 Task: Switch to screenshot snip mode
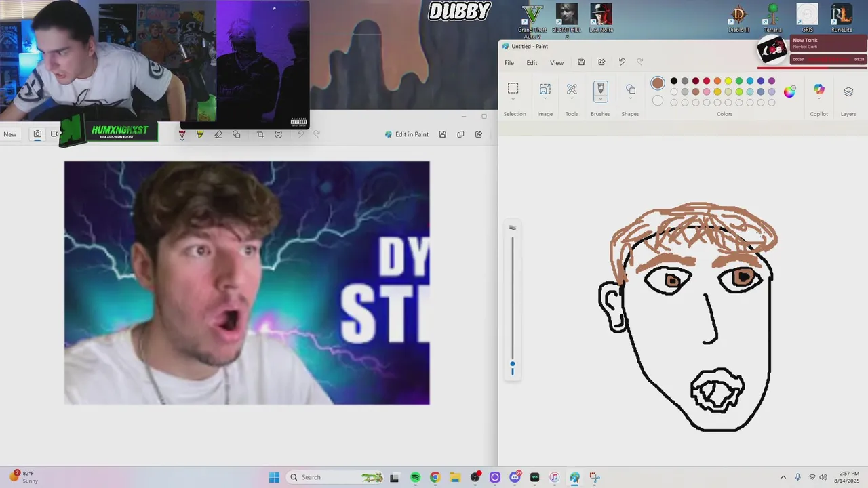(37, 134)
